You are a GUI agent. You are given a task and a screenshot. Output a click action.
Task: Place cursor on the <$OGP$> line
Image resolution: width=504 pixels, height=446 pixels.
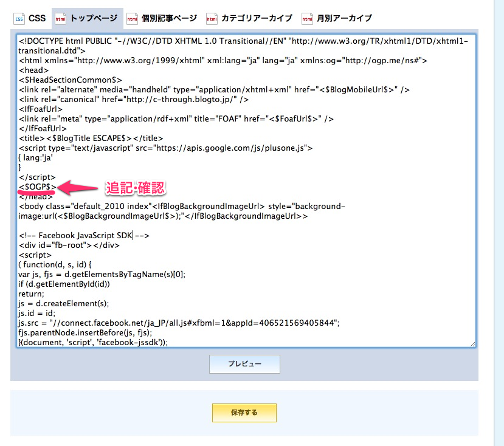pos(37,187)
